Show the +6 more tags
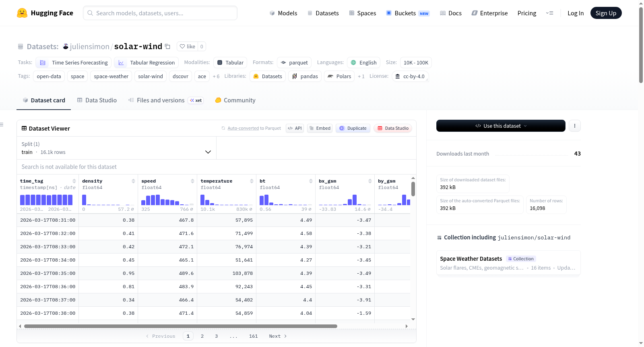 pos(216,76)
